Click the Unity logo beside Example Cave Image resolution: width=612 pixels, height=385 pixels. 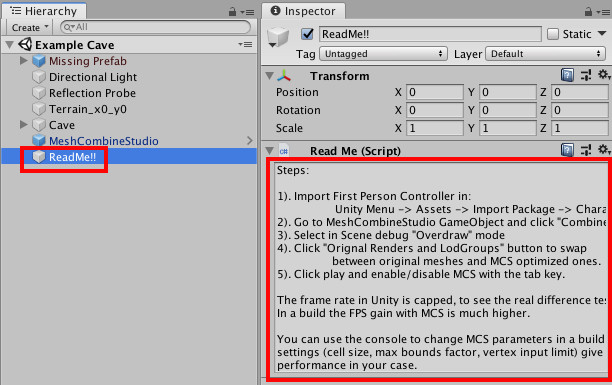(x=25, y=44)
